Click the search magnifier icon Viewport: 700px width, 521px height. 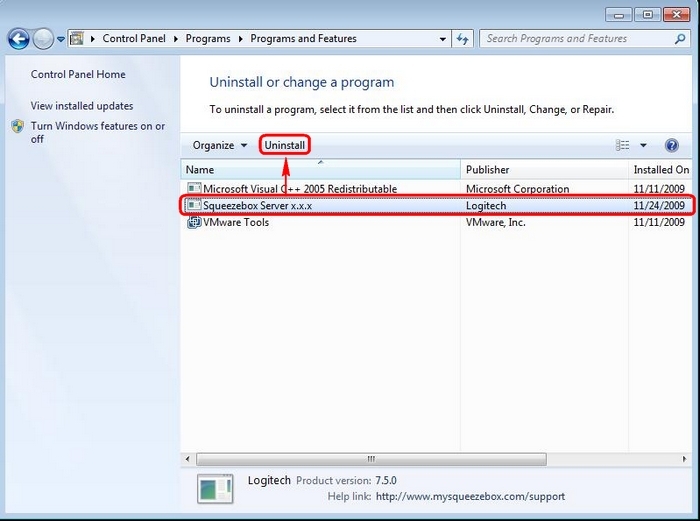(x=680, y=39)
